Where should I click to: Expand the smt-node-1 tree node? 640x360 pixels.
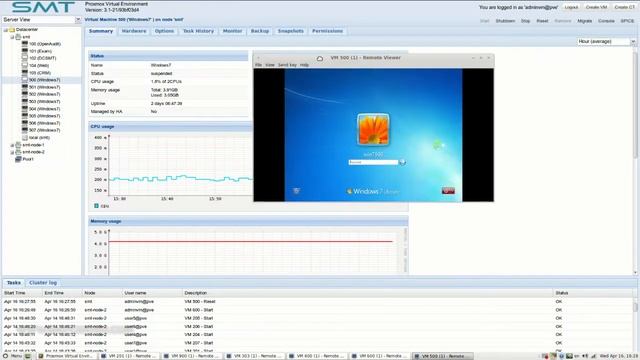[x=12, y=145]
